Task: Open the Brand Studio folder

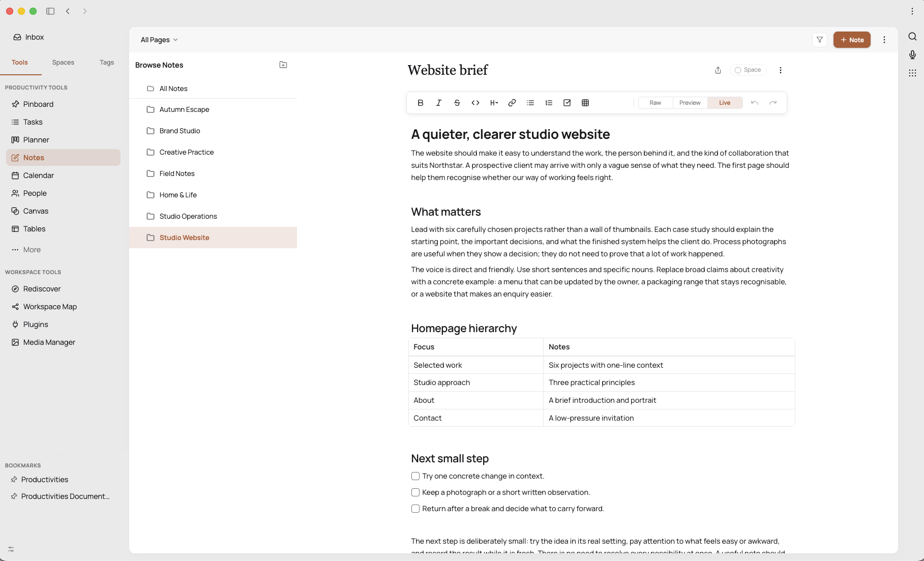Action: (213, 131)
